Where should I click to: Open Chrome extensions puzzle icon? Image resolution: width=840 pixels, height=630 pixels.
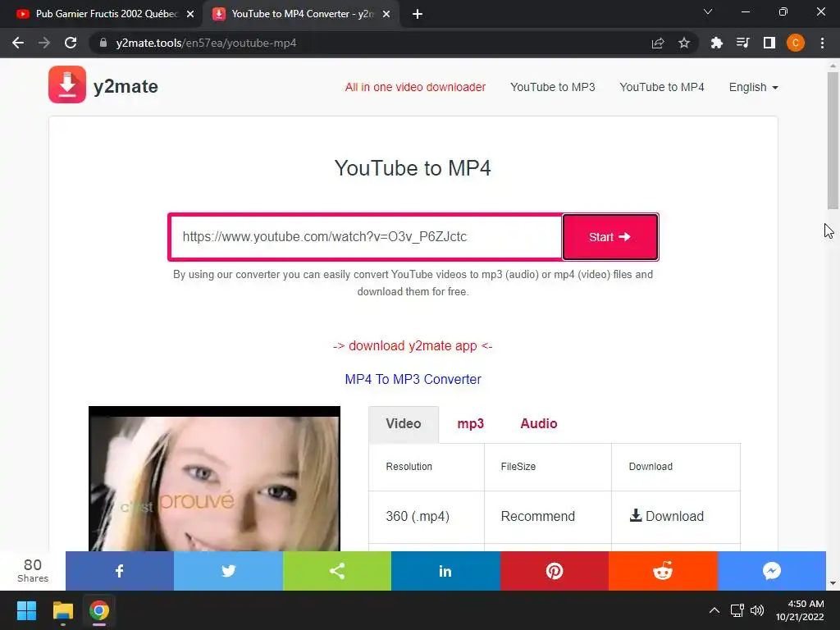click(x=716, y=43)
